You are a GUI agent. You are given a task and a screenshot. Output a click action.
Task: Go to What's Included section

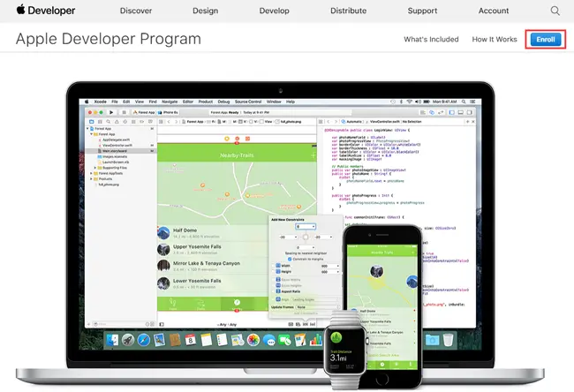click(431, 39)
